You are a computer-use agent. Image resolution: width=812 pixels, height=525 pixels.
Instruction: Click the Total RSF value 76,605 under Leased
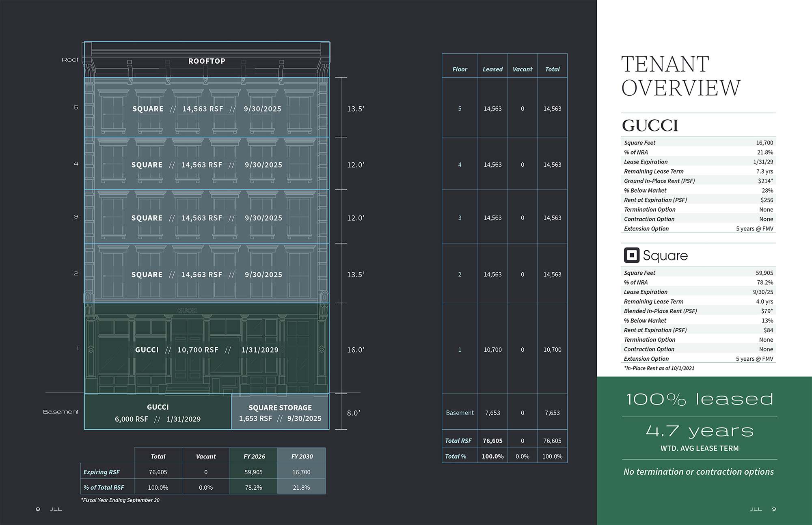coord(492,441)
